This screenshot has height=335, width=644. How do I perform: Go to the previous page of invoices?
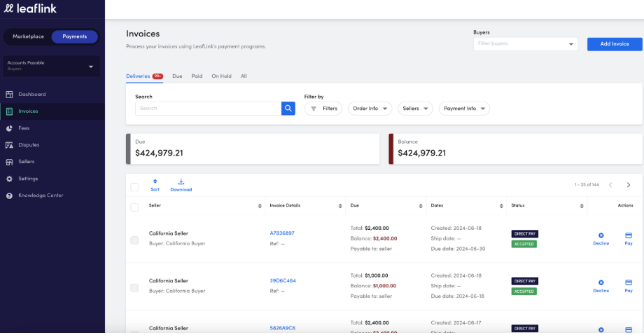click(610, 185)
